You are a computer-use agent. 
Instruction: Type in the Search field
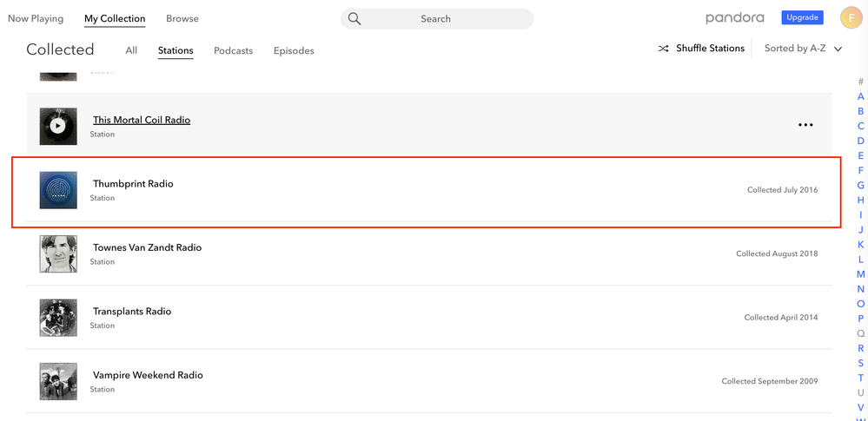(x=447, y=18)
